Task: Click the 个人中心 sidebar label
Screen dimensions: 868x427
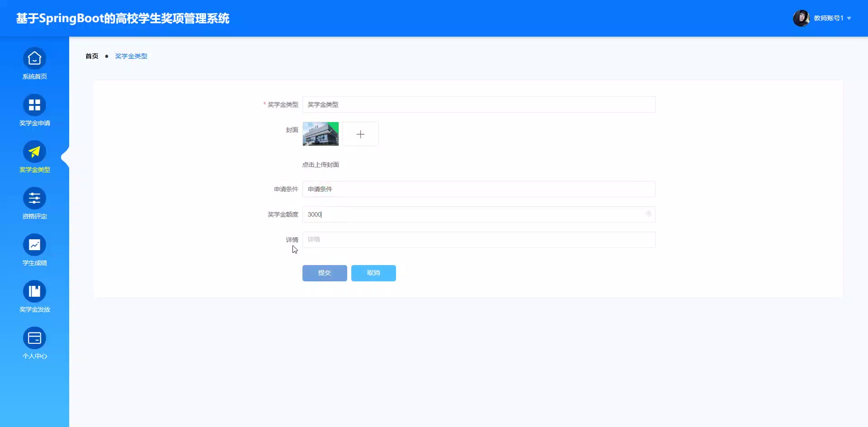Action: pos(35,356)
